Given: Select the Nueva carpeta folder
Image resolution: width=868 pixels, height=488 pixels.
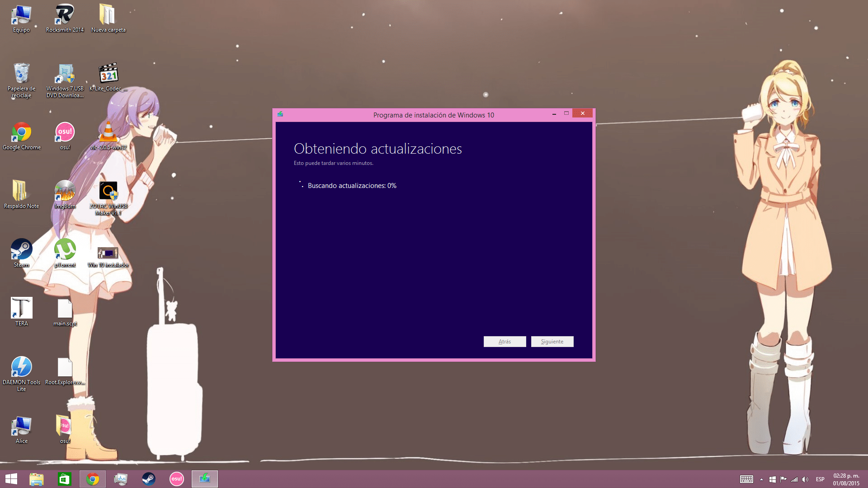Looking at the screenshot, I should tap(108, 18).
